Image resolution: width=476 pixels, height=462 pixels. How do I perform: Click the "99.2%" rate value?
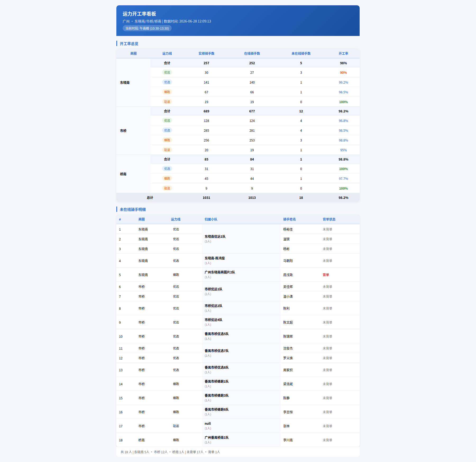[x=344, y=83]
